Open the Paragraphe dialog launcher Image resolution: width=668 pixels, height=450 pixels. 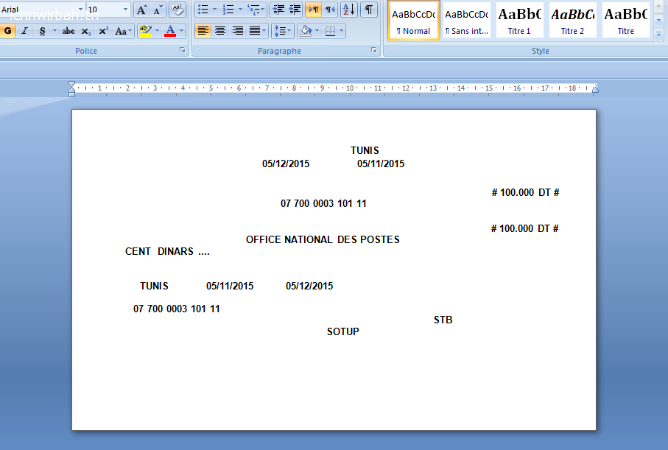[x=374, y=50]
